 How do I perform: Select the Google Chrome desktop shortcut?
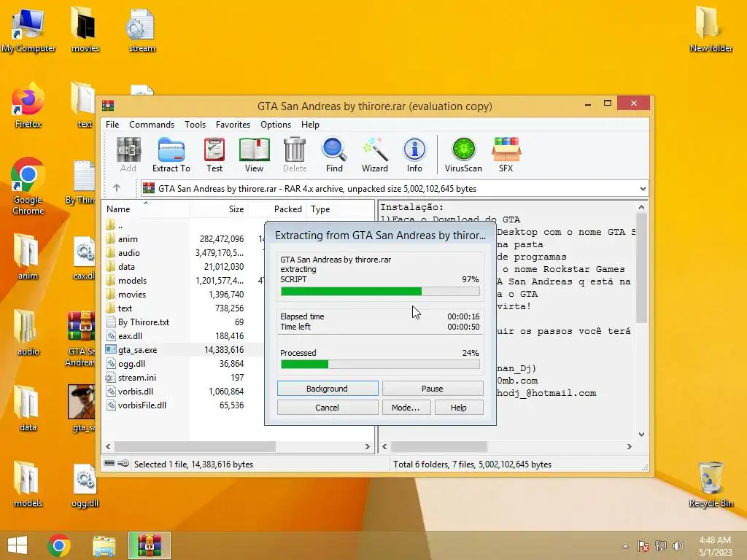point(28,187)
